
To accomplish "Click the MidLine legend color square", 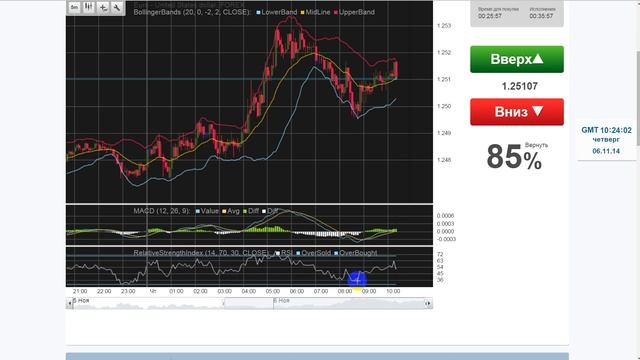I will click(x=302, y=13).
